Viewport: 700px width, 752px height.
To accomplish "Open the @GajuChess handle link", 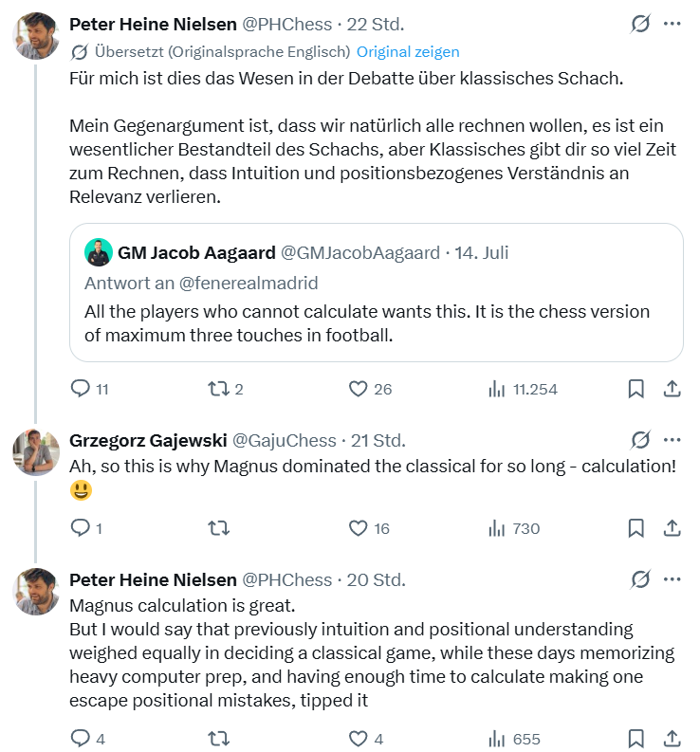I will [x=284, y=440].
